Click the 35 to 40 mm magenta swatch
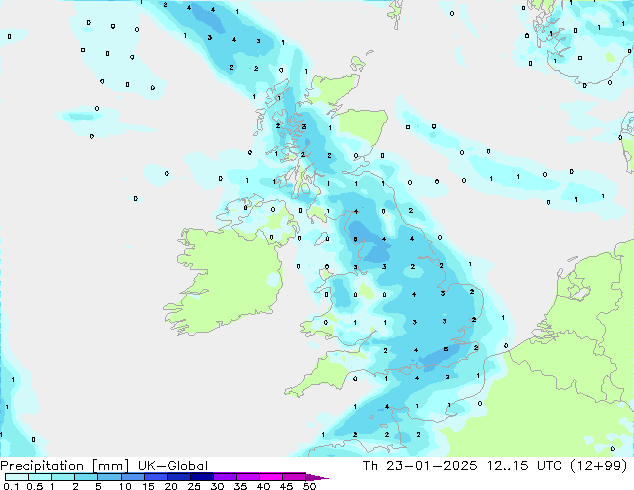Screen dimensions: 634x490 (248, 477)
